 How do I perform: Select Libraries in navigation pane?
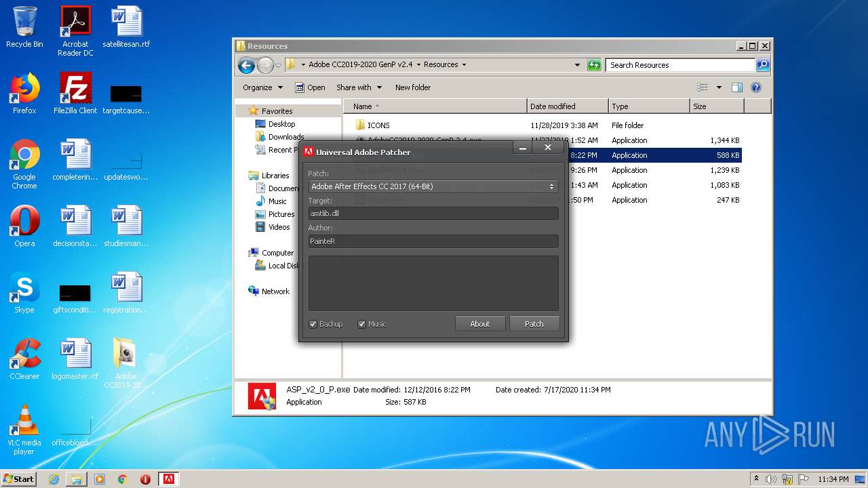pos(275,176)
